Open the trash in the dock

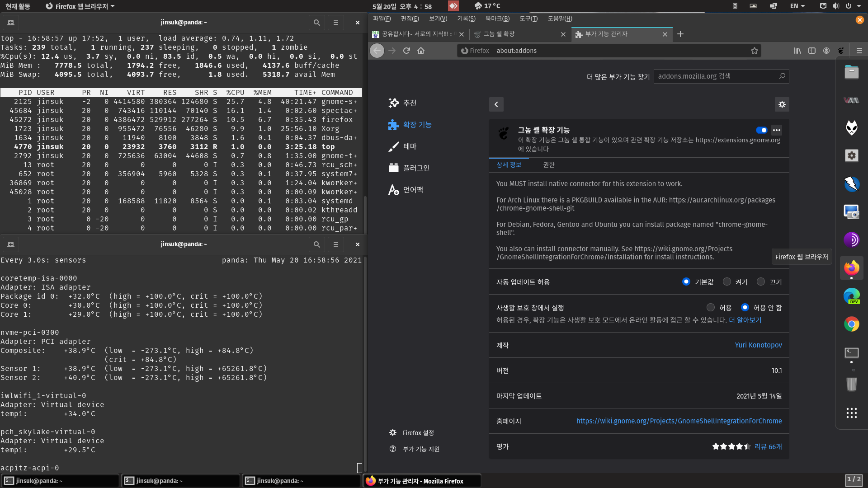pos(852,384)
